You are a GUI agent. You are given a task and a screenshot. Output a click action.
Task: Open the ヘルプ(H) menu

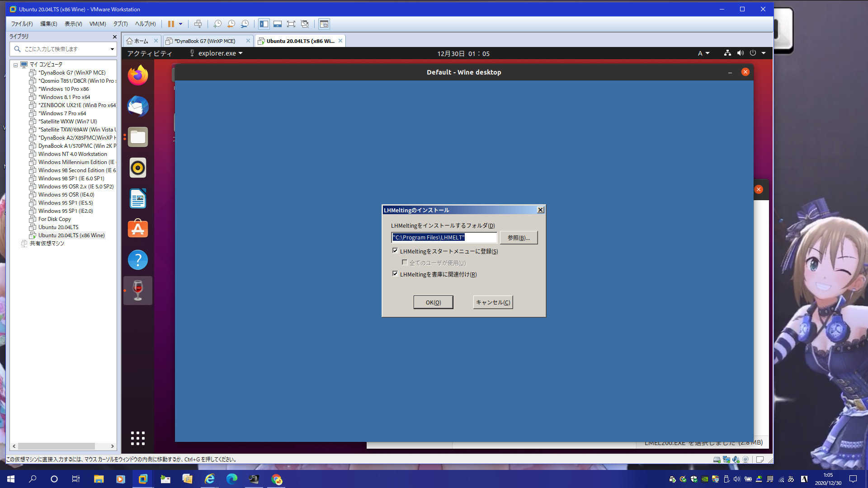pyautogui.click(x=145, y=24)
